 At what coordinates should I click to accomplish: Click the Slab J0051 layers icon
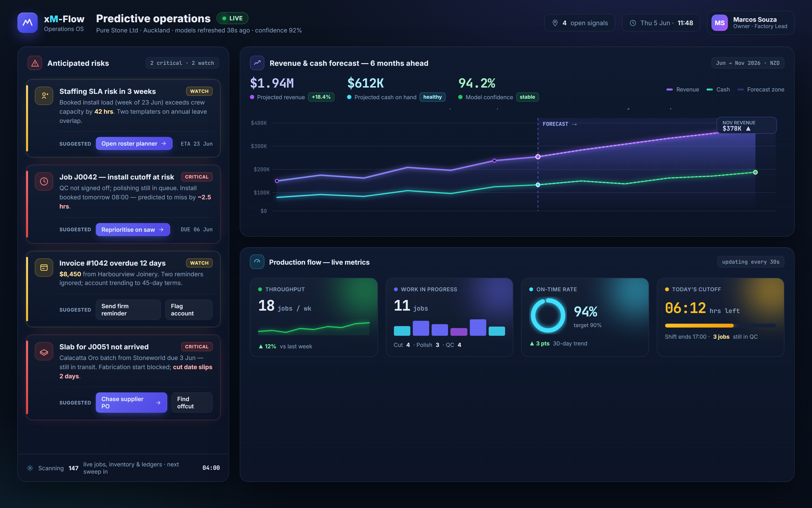[44, 351]
